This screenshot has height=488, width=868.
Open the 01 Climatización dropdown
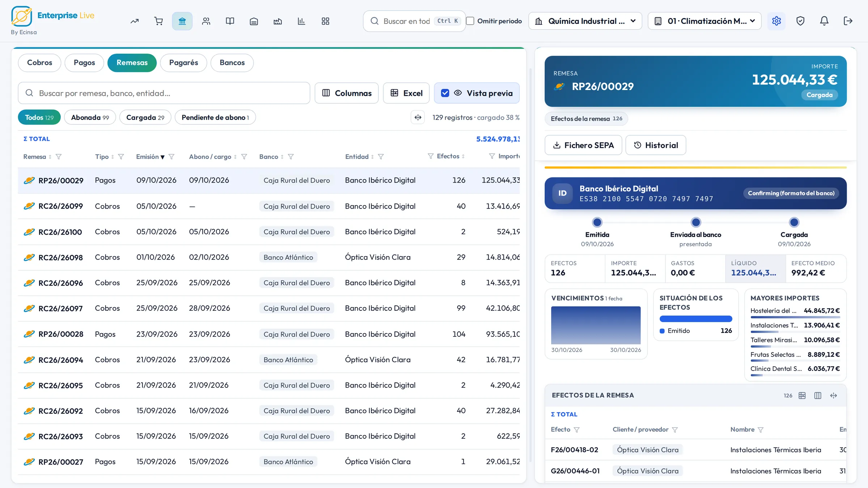pos(705,21)
